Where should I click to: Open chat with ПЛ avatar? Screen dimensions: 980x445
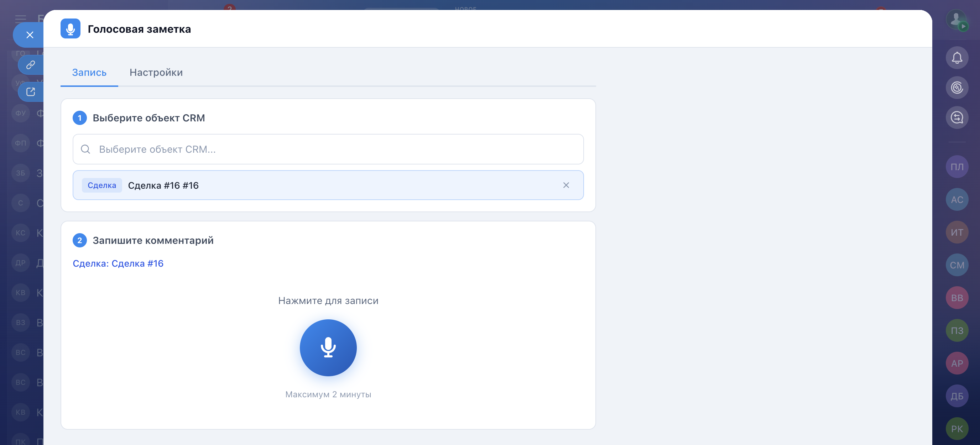pyautogui.click(x=957, y=167)
